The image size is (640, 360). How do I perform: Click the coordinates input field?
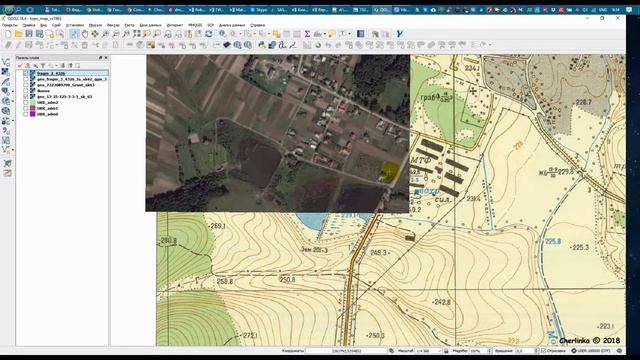[x=346, y=351]
